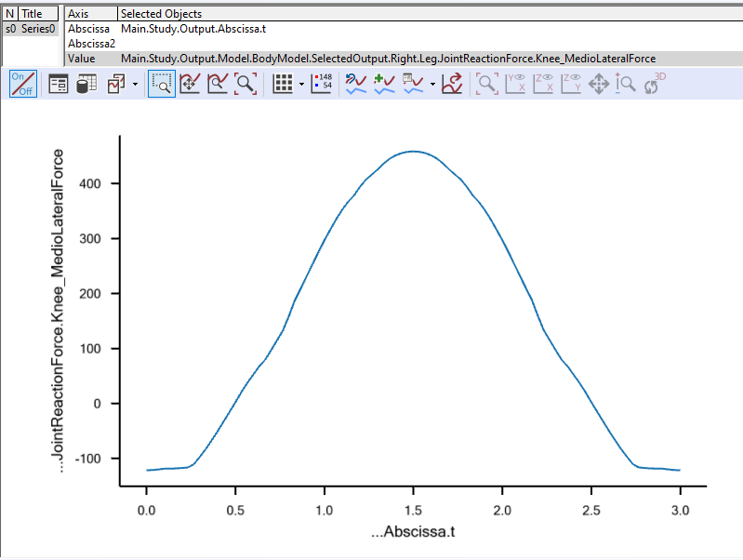Select the pan chart tool
Screen dimensions: 743x560
(190, 84)
